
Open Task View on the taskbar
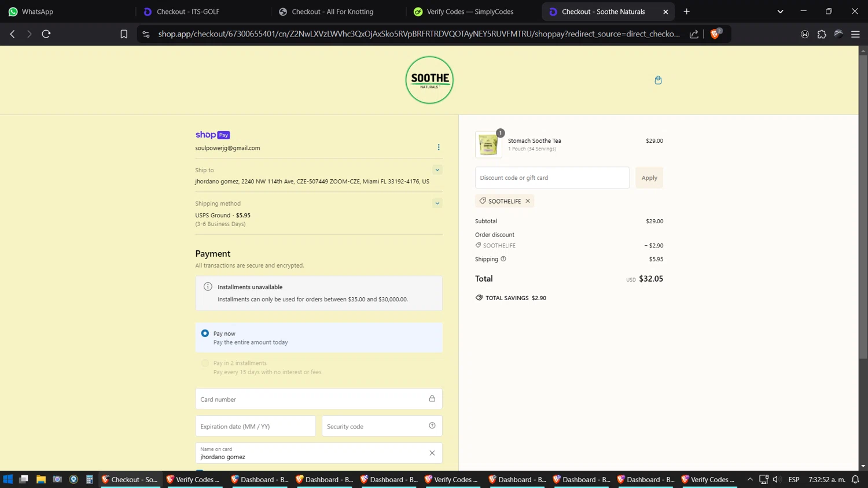pos(24,479)
